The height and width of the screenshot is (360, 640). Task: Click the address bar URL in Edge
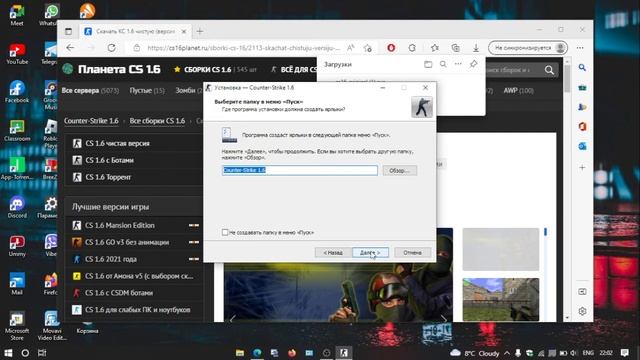(244, 48)
